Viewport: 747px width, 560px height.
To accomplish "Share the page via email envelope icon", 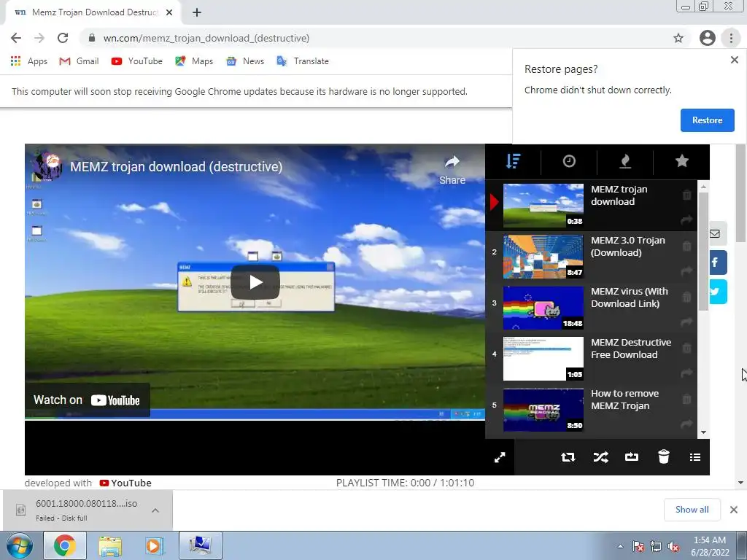I will [x=715, y=233].
